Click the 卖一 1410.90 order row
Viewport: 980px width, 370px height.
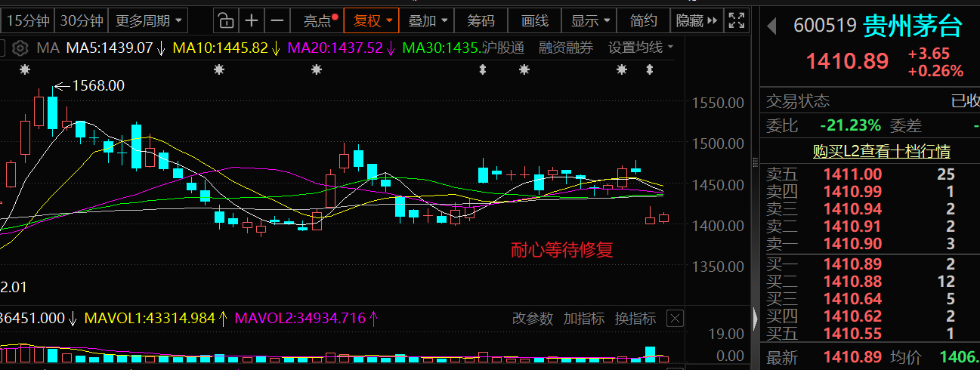click(x=870, y=243)
